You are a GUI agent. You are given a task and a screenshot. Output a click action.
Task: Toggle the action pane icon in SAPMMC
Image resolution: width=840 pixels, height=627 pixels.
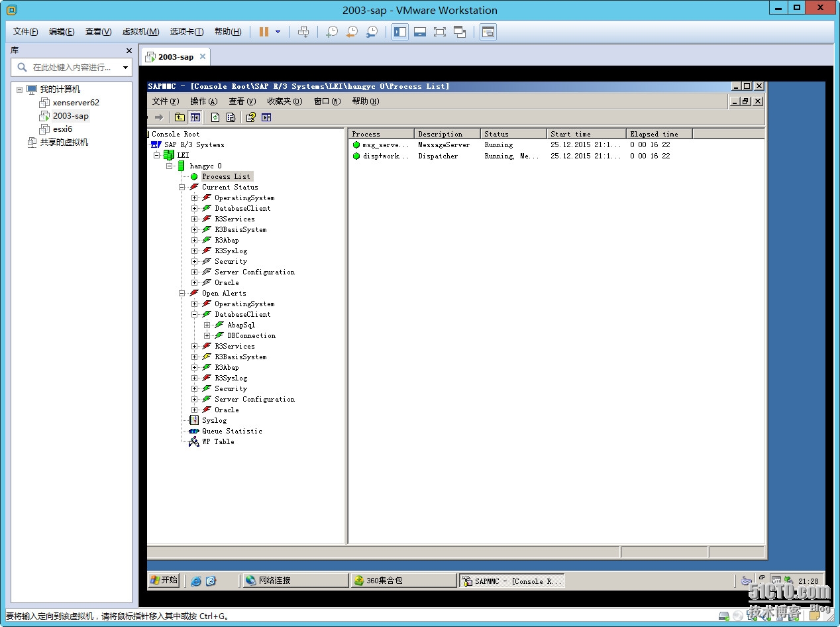pyautogui.click(x=266, y=117)
